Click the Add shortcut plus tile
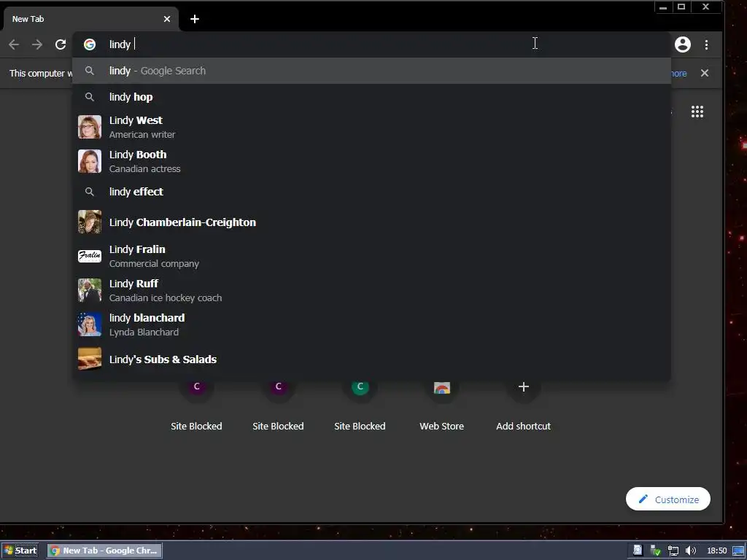This screenshot has width=747, height=560. (523, 386)
